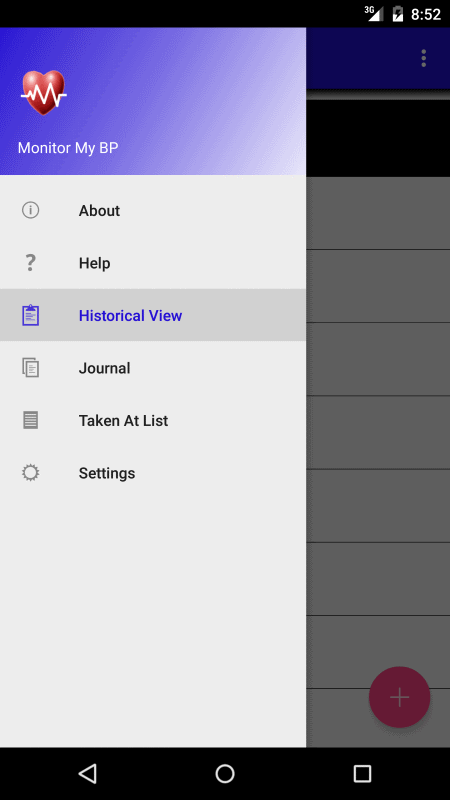Viewport: 450px width, 800px height.
Task: Tap the Android home circle button
Action: tap(225, 773)
